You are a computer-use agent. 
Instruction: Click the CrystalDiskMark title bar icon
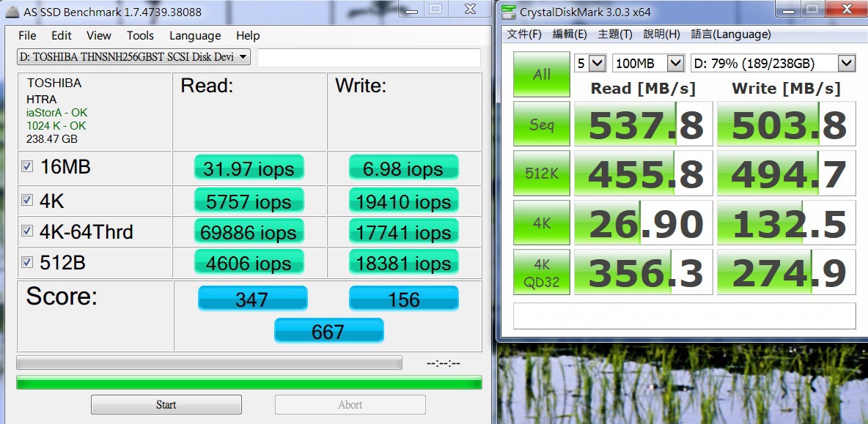pos(509,12)
